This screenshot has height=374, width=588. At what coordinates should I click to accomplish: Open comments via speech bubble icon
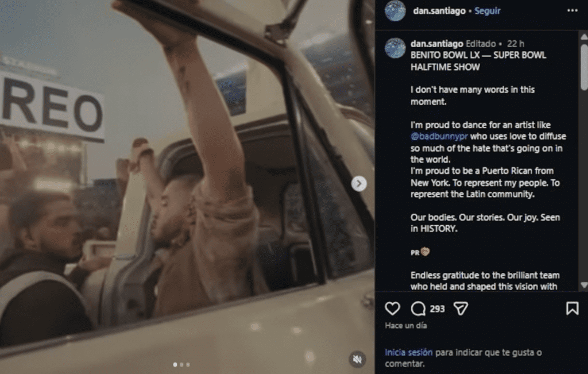418,309
